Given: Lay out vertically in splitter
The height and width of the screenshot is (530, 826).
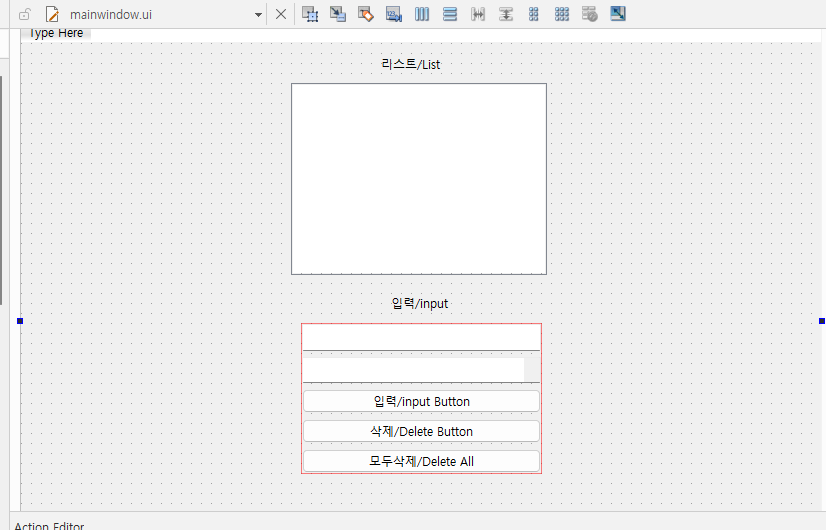Looking at the screenshot, I should [x=506, y=14].
